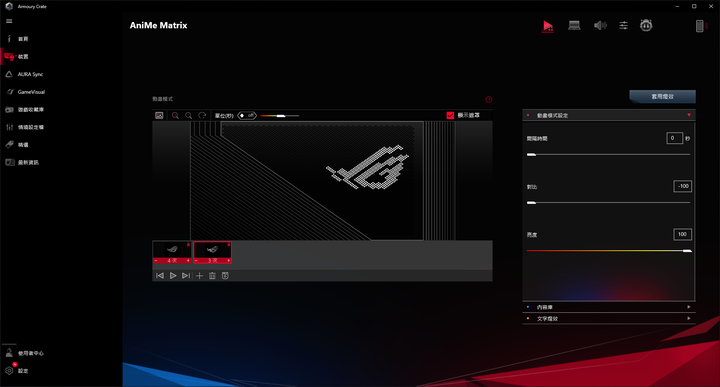Image resolution: width=720 pixels, height=387 pixels.
Task: Click the contrast input showing -100
Action: point(682,186)
